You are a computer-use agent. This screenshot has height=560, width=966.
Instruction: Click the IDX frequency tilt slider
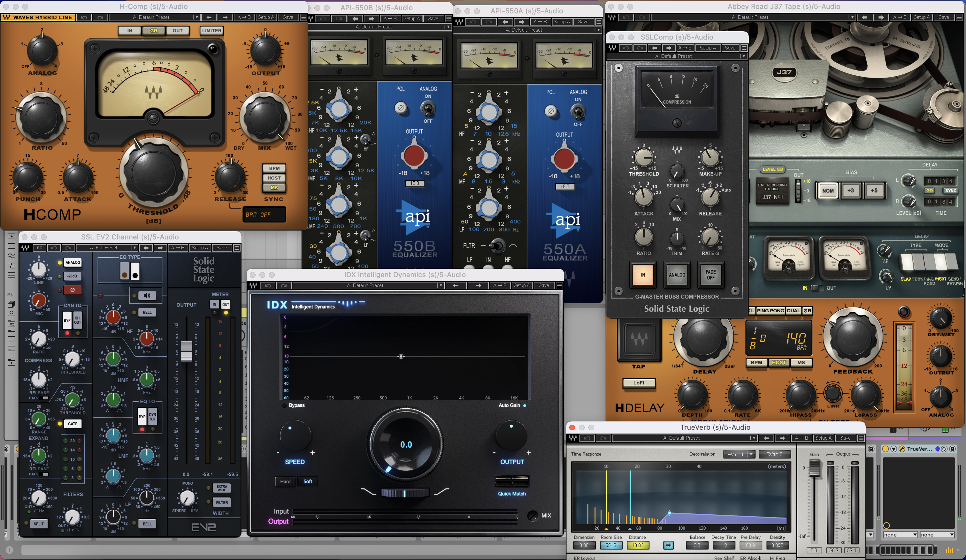click(404, 493)
